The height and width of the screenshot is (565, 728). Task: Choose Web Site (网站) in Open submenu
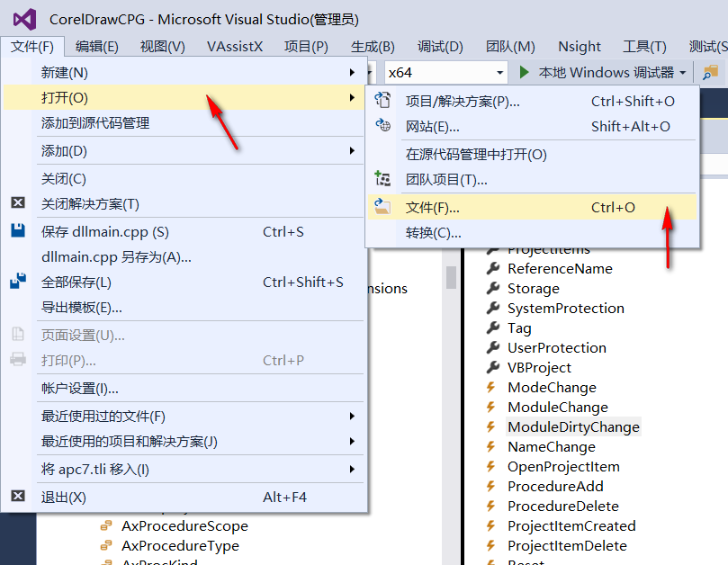533,126
